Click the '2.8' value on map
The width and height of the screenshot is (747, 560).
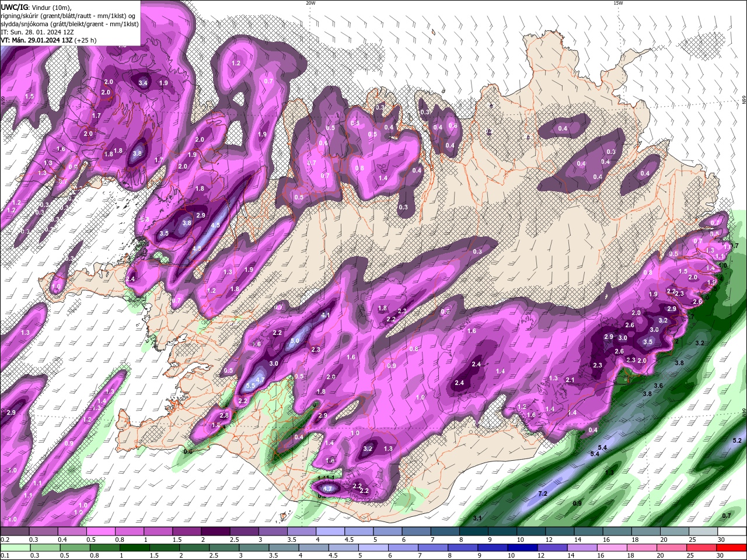click(x=224, y=415)
